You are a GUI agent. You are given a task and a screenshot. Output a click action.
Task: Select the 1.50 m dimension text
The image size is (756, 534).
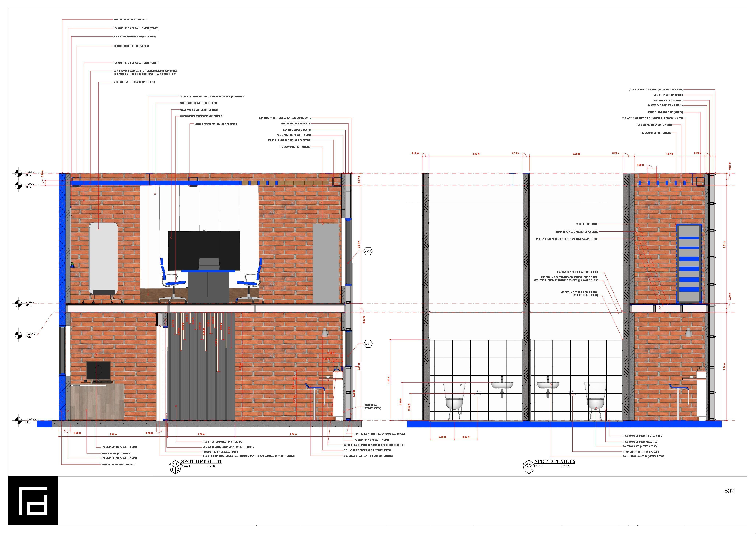[x=201, y=434]
